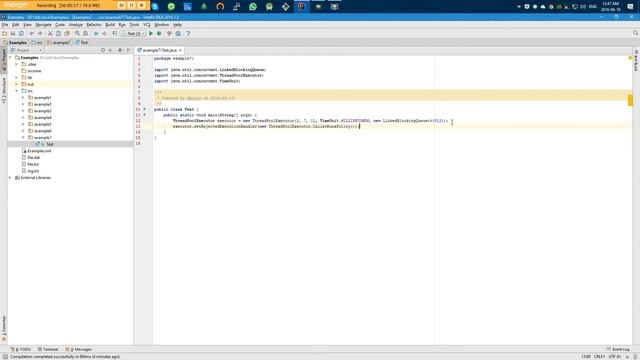Click the Save All toolbar icon
The height and width of the screenshot is (360, 640).
coord(13,33)
